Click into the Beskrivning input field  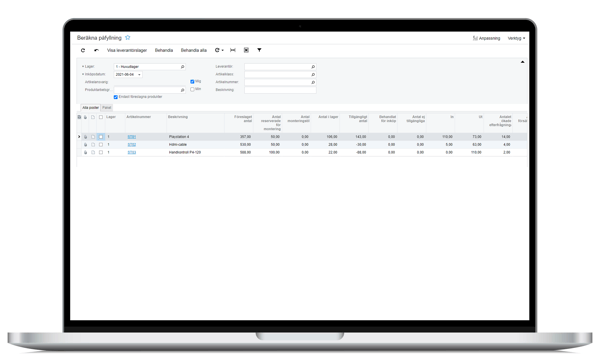point(280,90)
